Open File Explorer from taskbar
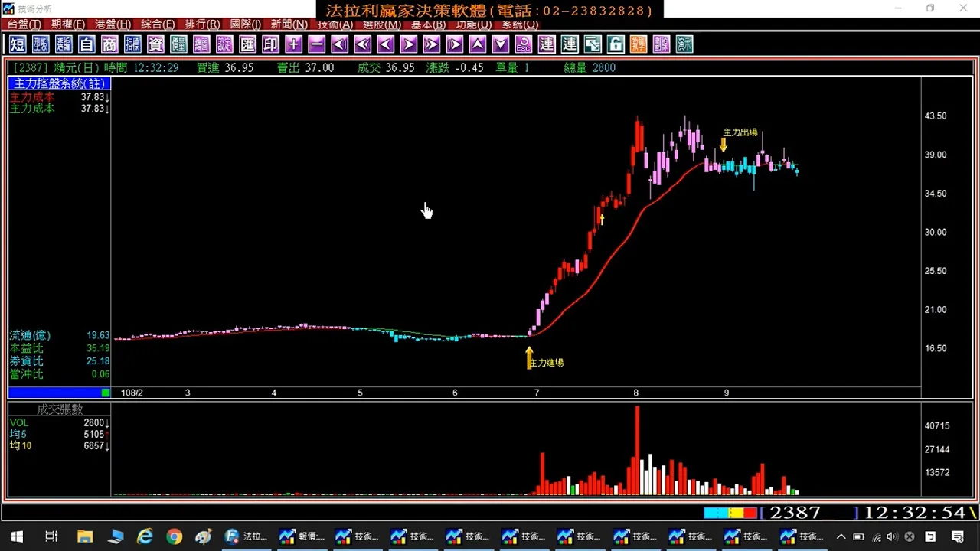Screen dimensions: 980x551 tap(84, 536)
